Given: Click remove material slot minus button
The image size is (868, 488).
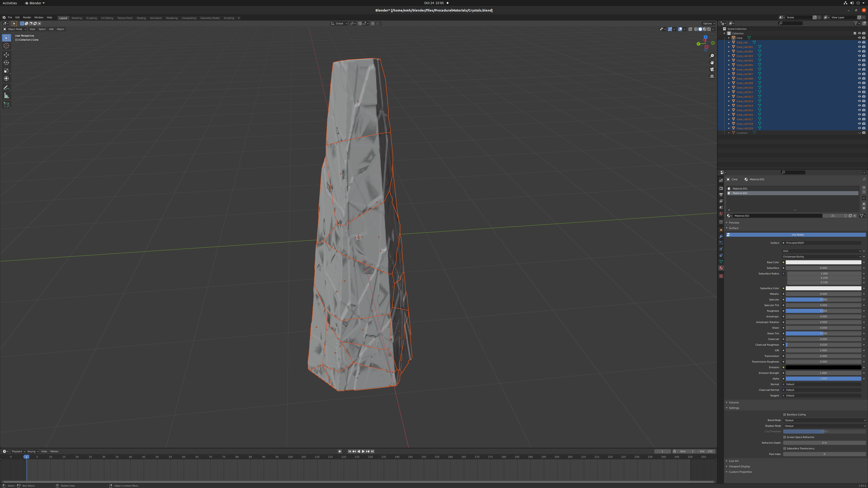Looking at the screenshot, I should click(x=864, y=192).
